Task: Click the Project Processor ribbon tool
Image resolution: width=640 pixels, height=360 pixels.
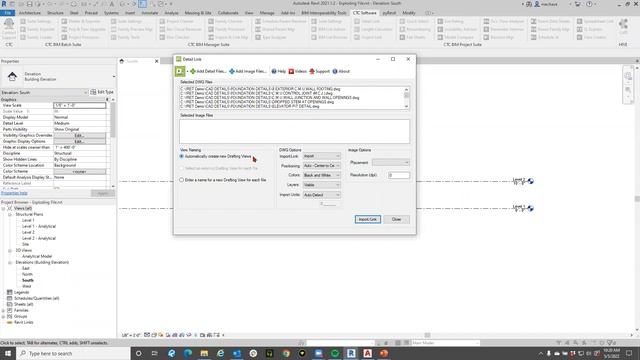Action: (80, 37)
